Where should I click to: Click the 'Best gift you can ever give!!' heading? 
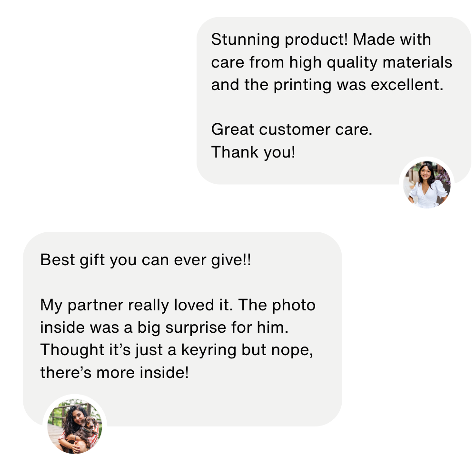click(x=146, y=260)
